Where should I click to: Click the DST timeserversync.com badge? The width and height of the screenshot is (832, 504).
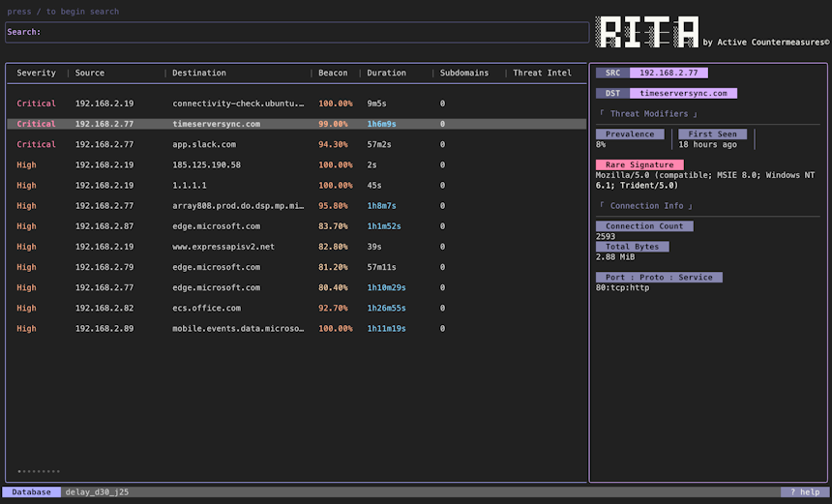667,93
